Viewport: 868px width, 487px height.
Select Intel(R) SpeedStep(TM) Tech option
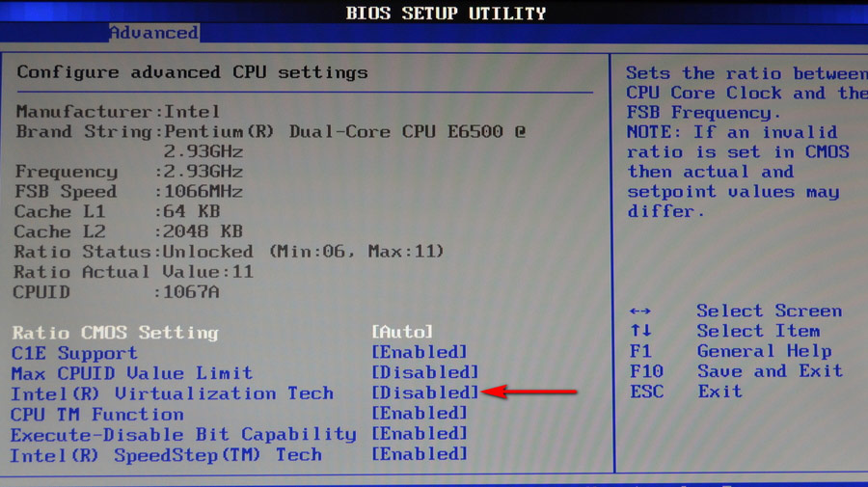point(166,455)
